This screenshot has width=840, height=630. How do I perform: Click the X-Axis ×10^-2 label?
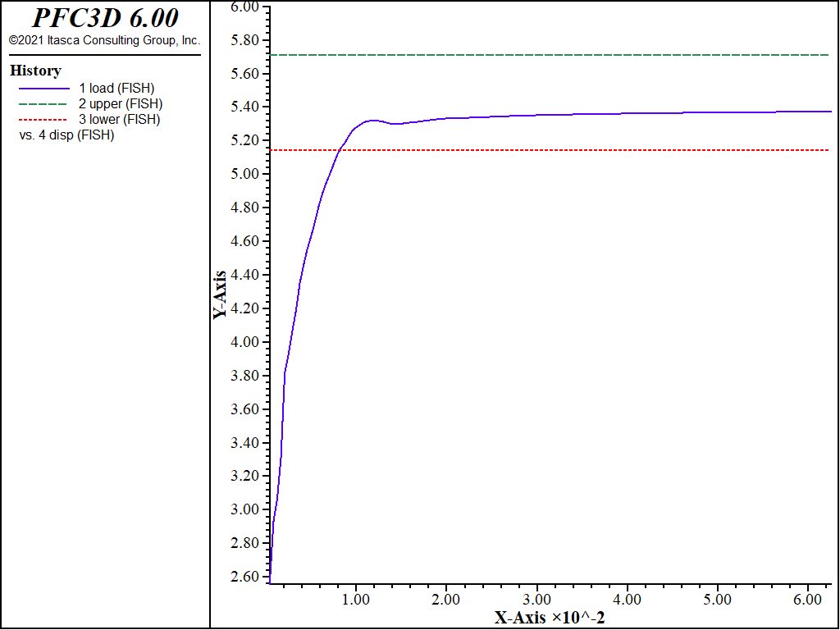coord(550,618)
